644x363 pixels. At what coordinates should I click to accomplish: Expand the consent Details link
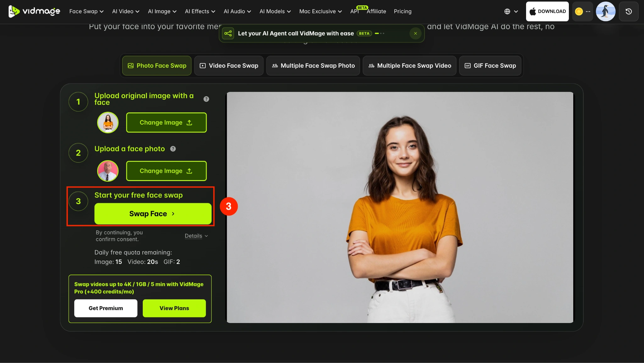click(x=196, y=236)
